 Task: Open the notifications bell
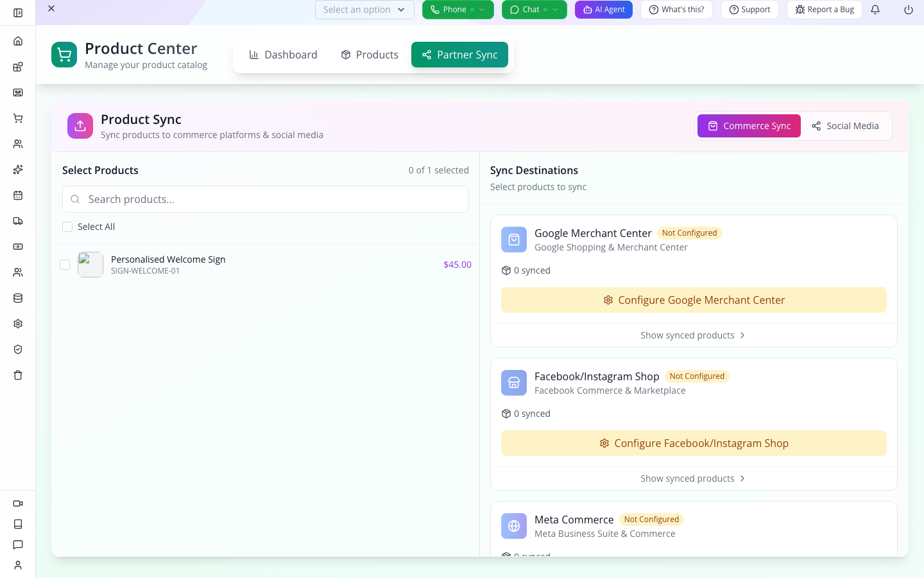coord(875,10)
